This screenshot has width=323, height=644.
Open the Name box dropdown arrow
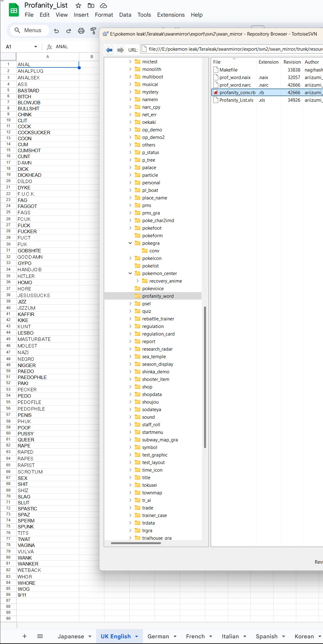point(36,47)
